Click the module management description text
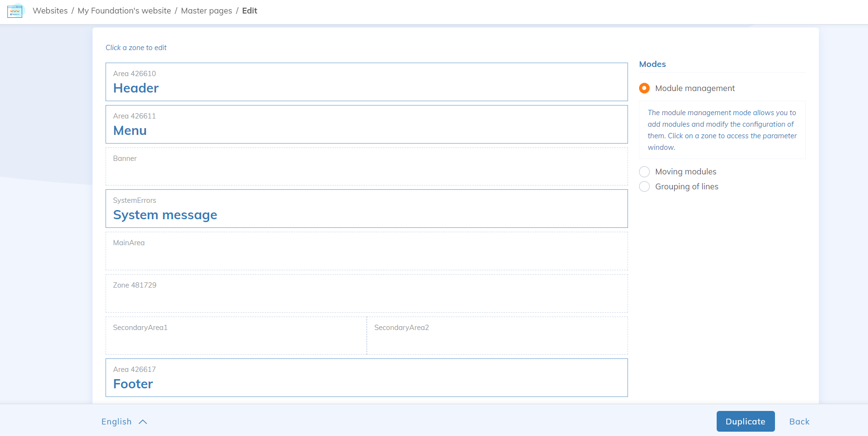 (x=722, y=130)
